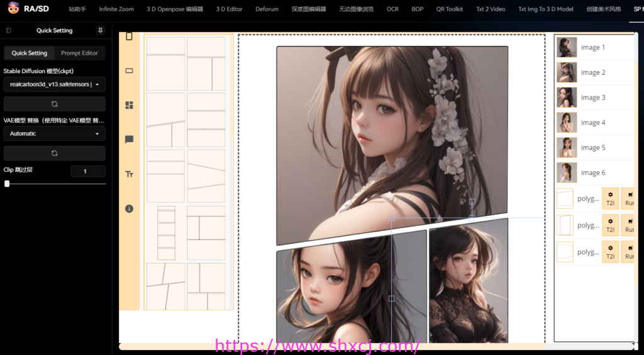Open the Deforum tab
This screenshot has height=355, width=644.
[x=267, y=9]
